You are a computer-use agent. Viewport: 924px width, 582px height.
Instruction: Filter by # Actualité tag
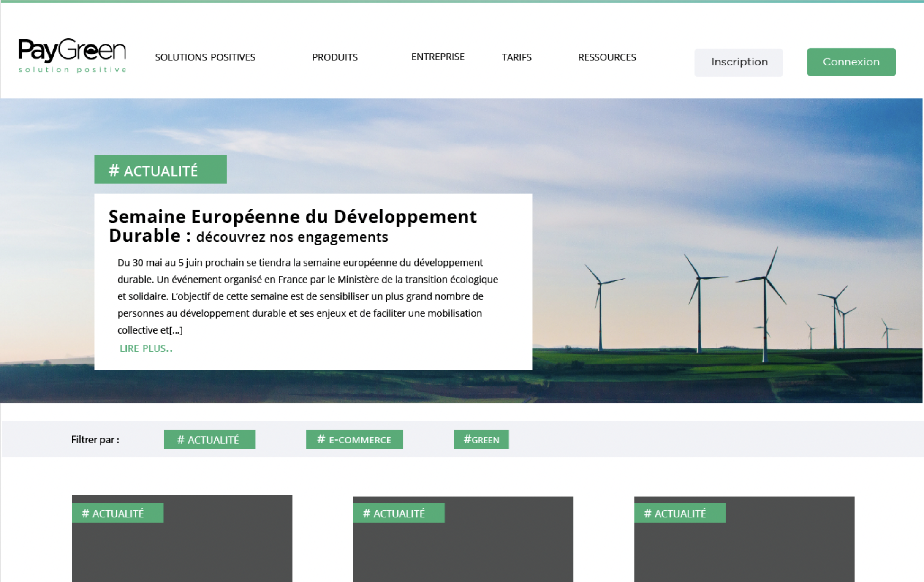(209, 440)
